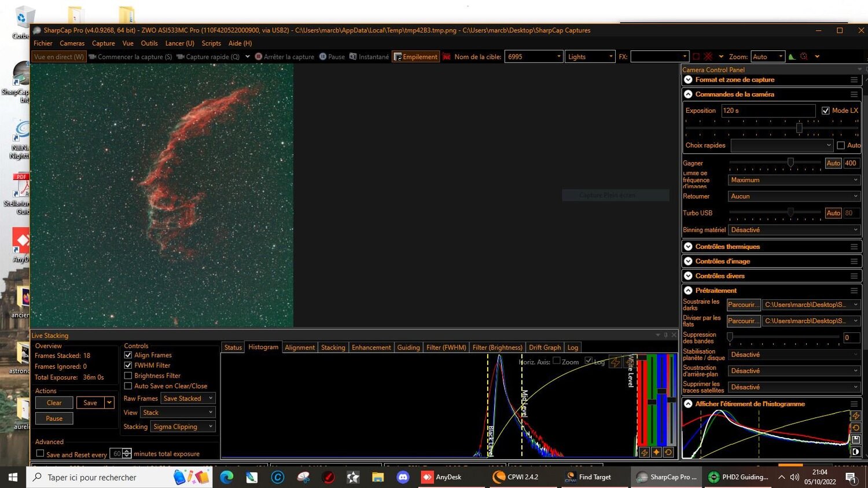Switch to PHD2 Guiding in the taskbar

tap(739, 478)
